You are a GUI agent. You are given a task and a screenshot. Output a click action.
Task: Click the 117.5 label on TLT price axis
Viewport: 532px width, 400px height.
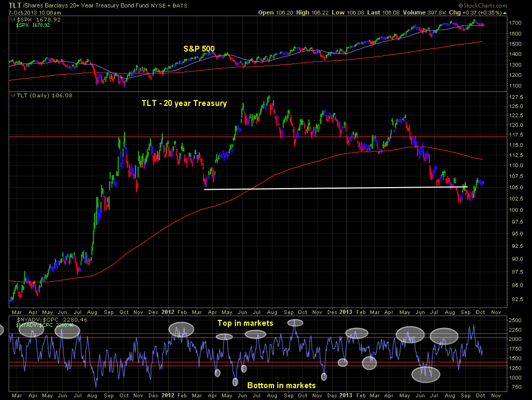click(516, 135)
